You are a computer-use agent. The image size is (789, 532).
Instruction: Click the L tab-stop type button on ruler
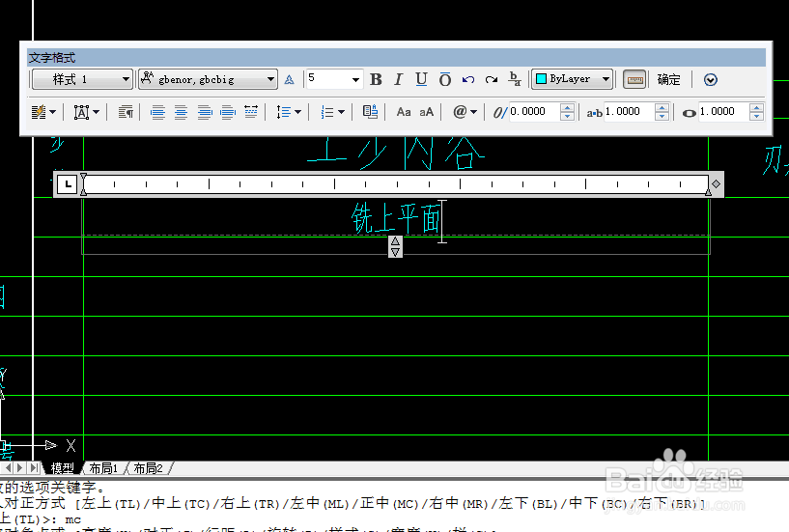[68, 184]
